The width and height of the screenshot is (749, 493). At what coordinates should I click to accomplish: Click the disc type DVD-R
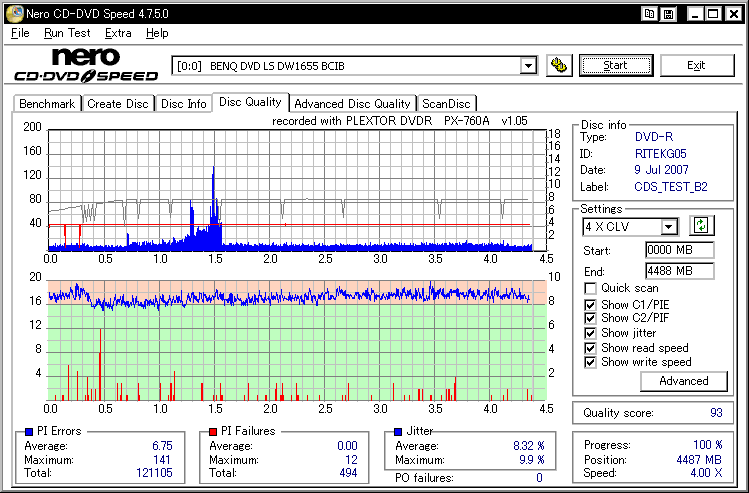[654, 138]
